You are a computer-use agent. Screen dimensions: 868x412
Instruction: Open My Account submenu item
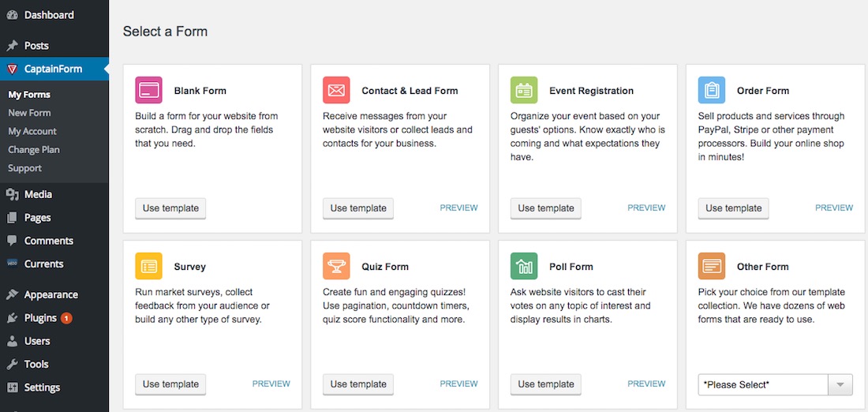32,131
